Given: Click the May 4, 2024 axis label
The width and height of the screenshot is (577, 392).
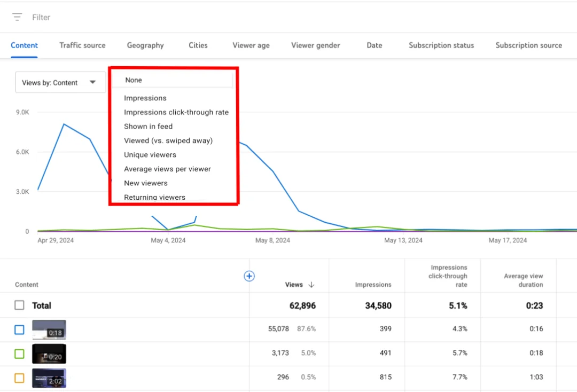Looking at the screenshot, I should click(x=168, y=240).
